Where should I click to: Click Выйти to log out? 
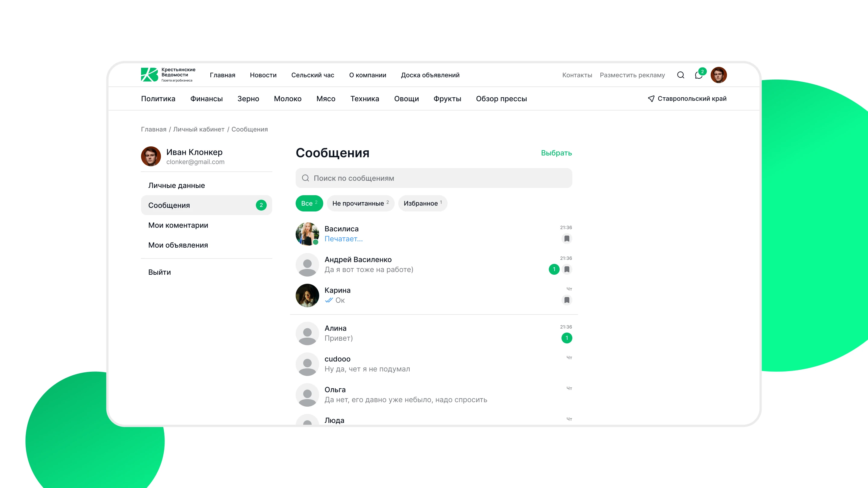pos(159,272)
